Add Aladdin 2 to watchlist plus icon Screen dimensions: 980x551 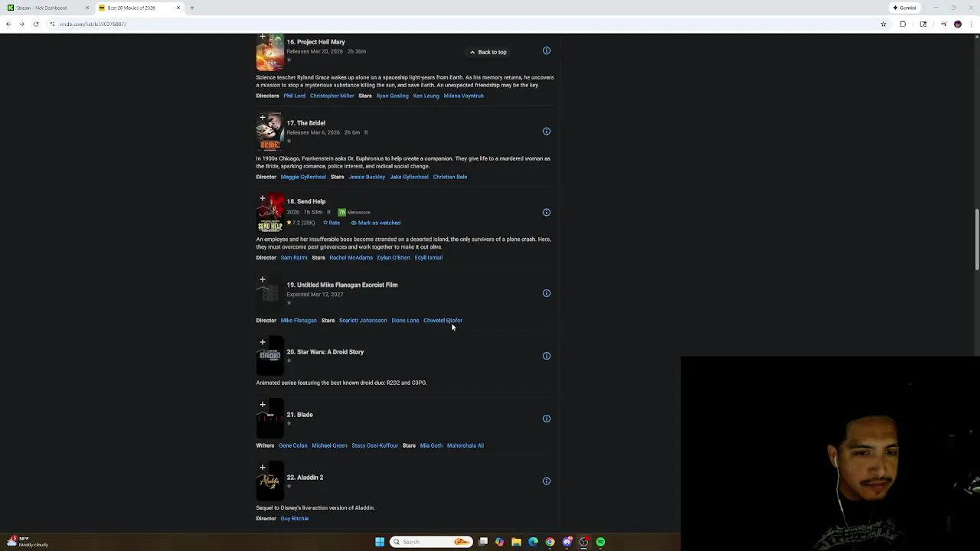pyautogui.click(x=263, y=468)
